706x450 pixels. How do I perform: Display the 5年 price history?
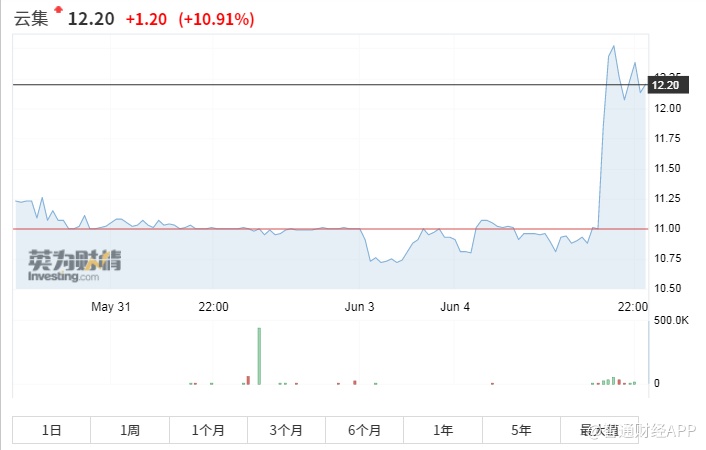[521, 430]
